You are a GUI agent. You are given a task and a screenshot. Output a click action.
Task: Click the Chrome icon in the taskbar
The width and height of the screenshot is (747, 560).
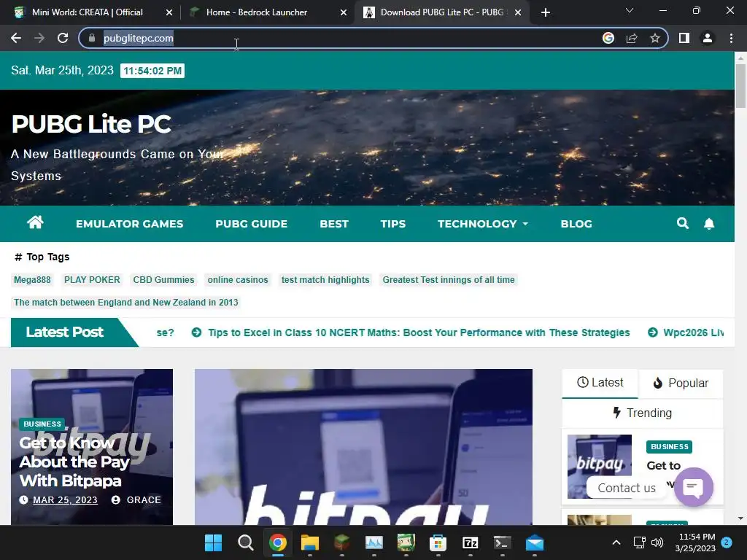pyautogui.click(x=278, y=542)
